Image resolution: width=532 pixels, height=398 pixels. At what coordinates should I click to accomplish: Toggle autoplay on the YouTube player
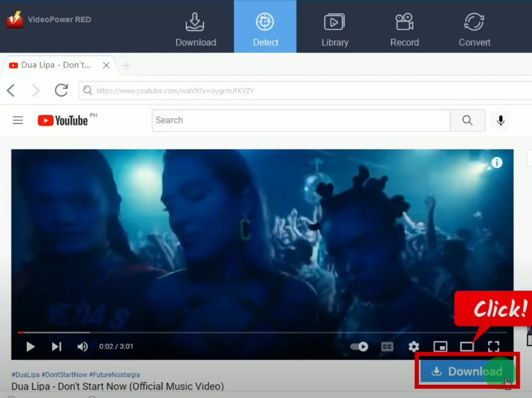(x=359, y=346)
